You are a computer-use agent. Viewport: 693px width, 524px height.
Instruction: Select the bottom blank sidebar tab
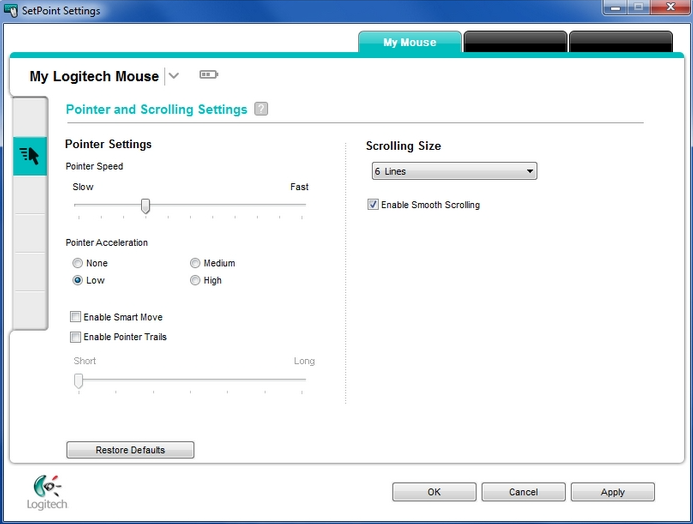[30, 309]
